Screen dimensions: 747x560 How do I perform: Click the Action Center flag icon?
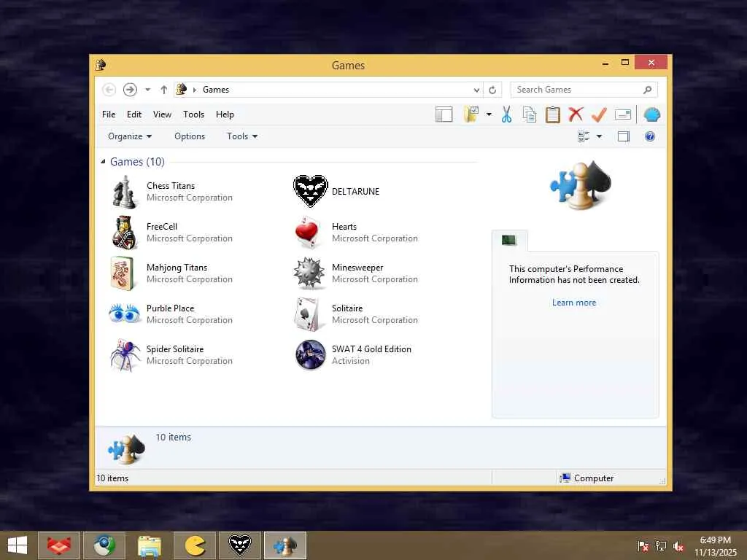coord(643,546)
